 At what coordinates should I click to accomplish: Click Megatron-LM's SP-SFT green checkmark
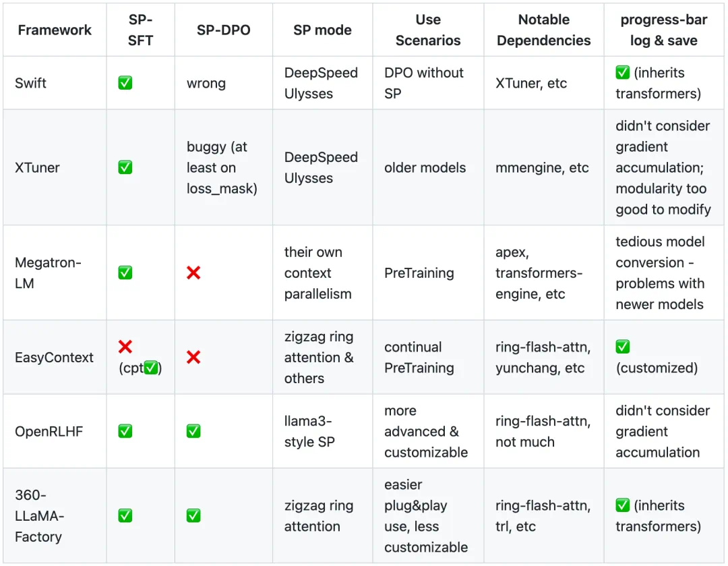pos(125,273)
